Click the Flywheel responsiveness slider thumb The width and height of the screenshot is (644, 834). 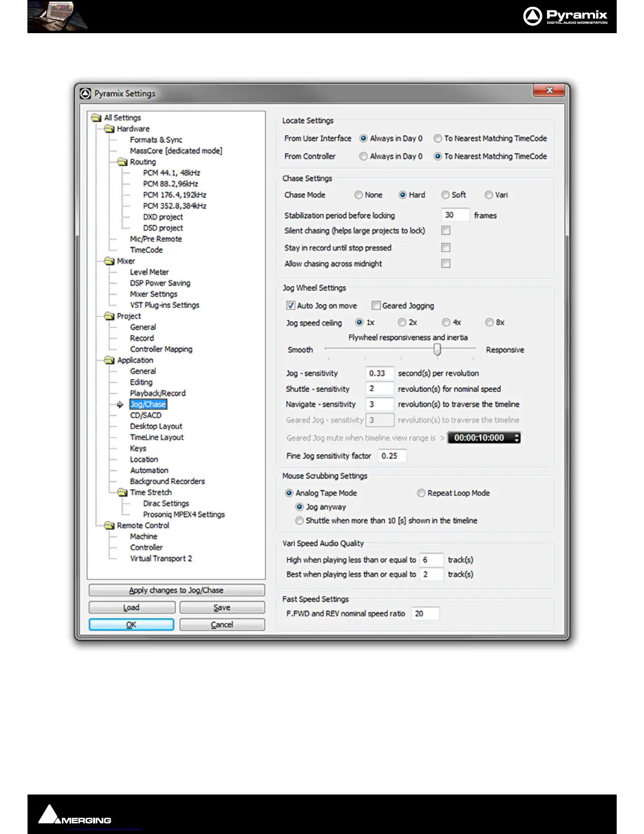[x=437, y=350]
